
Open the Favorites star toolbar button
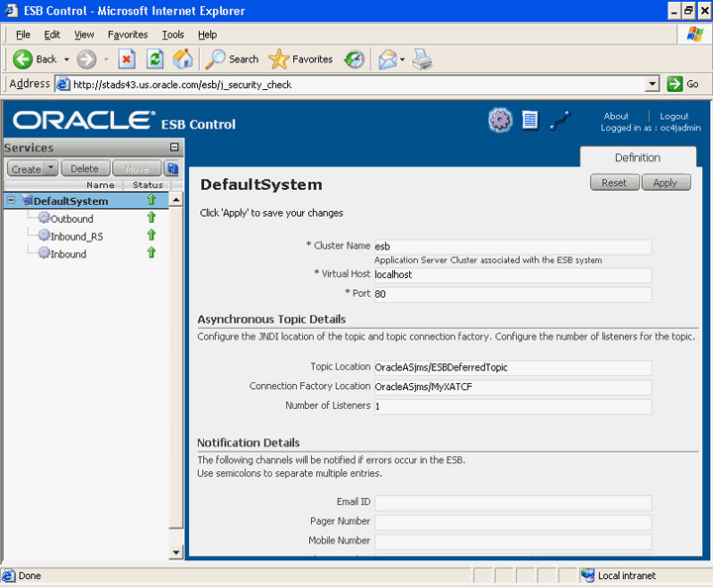tap(301, 59)
